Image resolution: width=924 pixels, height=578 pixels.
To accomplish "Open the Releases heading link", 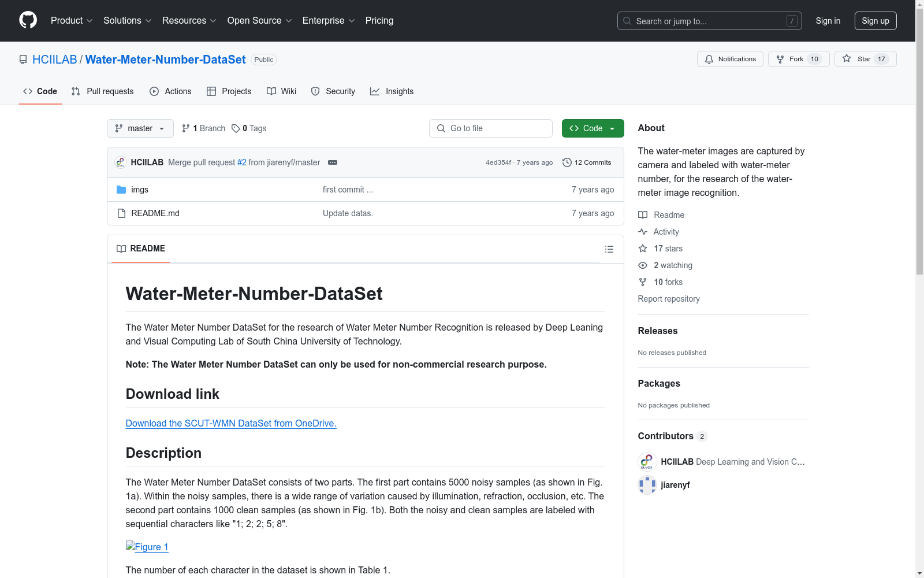I will point(658,331).
